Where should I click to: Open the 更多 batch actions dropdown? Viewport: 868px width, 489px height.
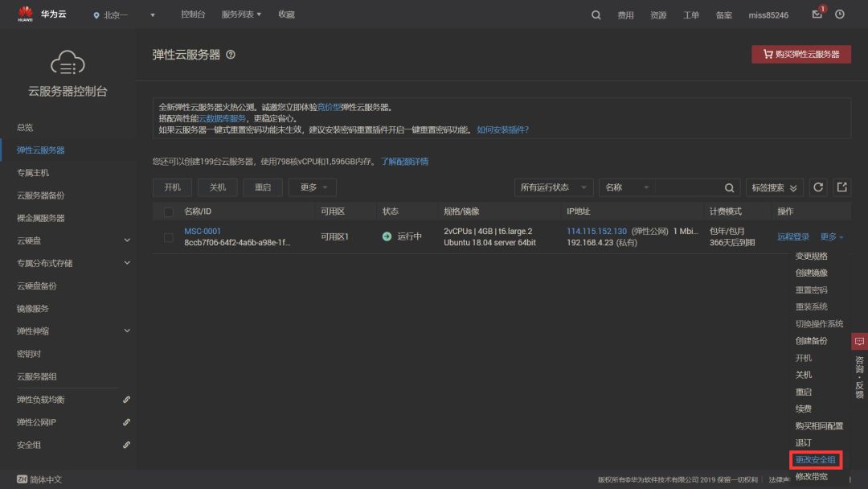coord(313,187)
